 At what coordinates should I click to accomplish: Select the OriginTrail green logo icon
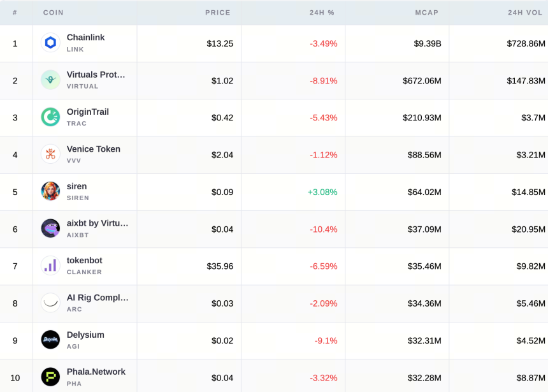50,117
